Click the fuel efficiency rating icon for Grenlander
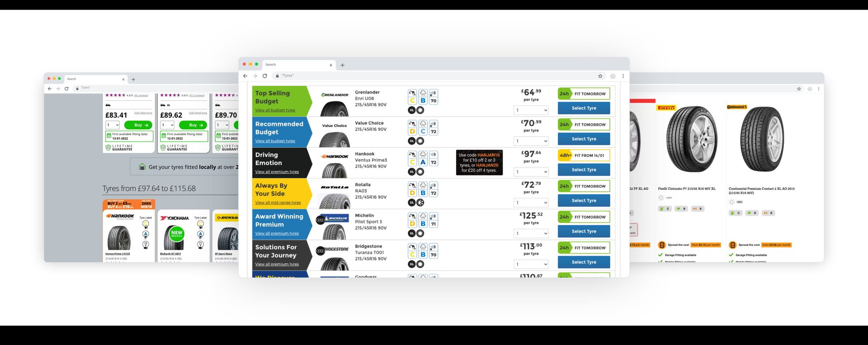Screen dimensions: 868x345 [x=412, y=97]
